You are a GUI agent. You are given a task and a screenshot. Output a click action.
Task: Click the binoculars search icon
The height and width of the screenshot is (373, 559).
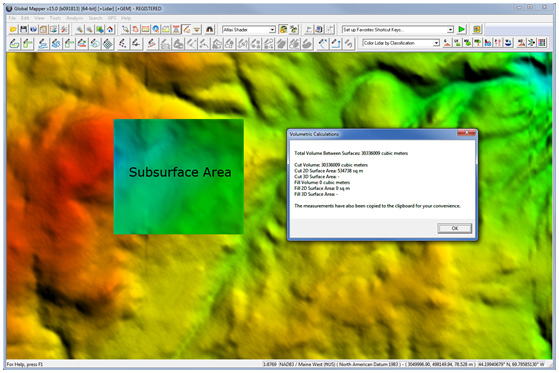pyautogui.click(x=210, y=29)
